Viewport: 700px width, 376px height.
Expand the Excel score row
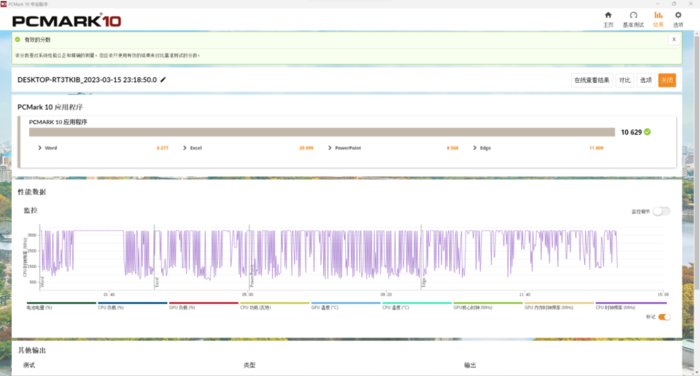[185, 148]
